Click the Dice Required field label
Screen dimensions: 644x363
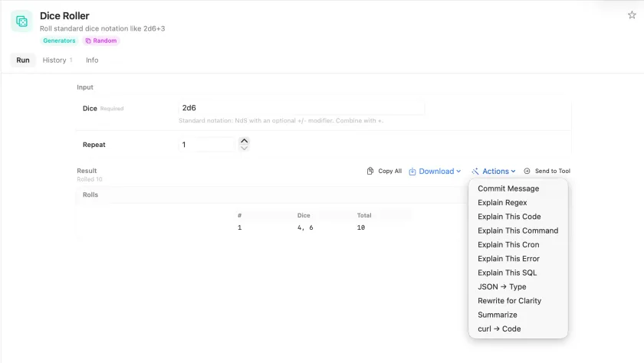tap(103, 108)
